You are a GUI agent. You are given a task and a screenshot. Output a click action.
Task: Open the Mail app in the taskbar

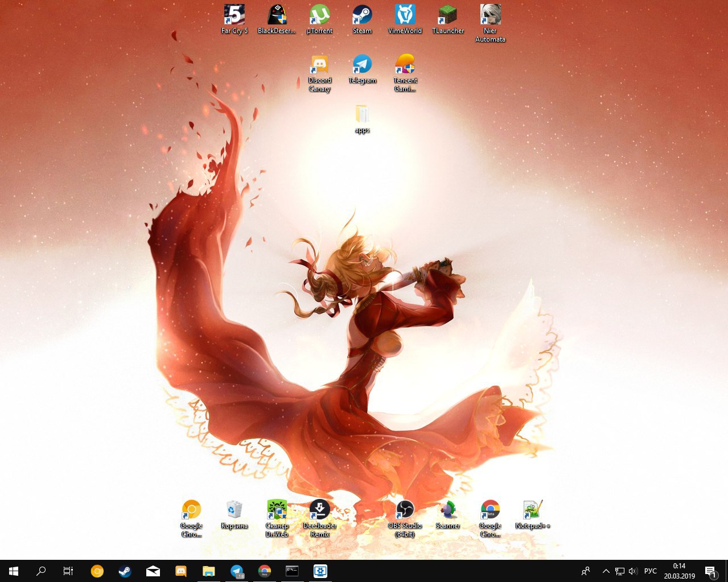153,571
